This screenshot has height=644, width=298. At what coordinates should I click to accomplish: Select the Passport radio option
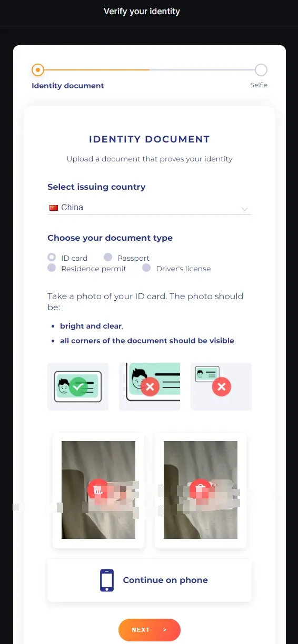tap(108, 257)
